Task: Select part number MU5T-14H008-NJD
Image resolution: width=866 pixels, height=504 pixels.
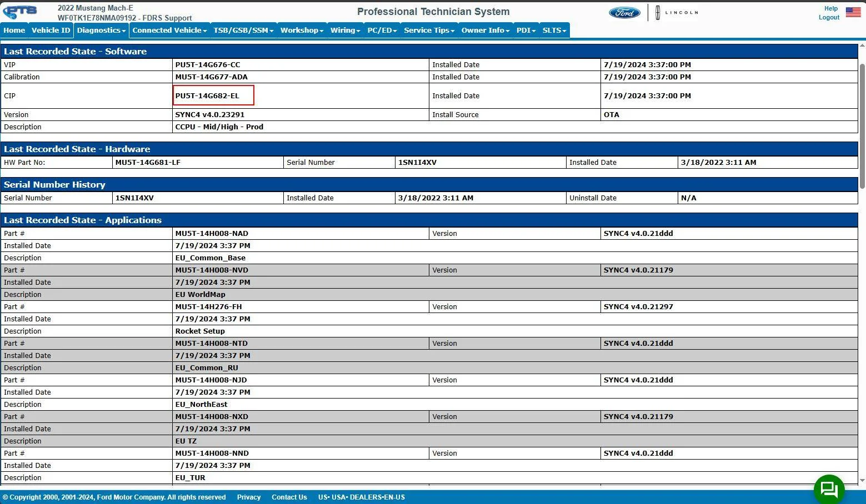Action: [x=211, y=380]
